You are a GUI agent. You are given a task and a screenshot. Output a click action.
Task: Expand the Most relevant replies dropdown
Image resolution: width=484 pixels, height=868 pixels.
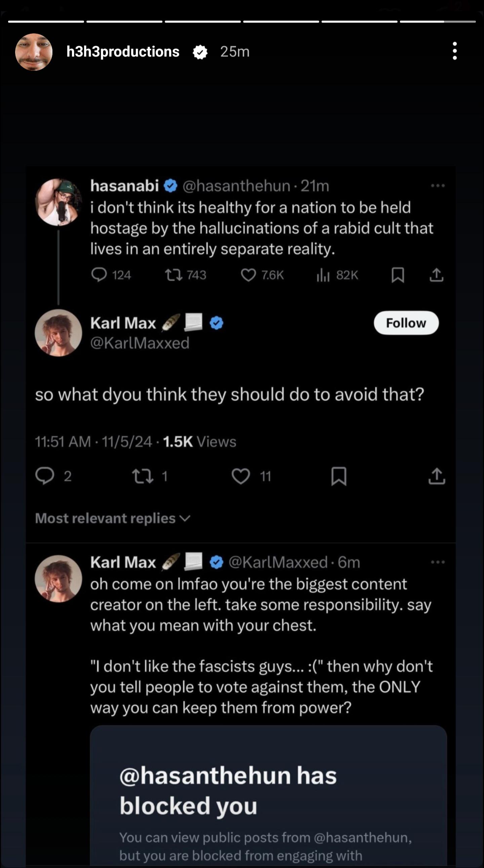click(113, 518)
